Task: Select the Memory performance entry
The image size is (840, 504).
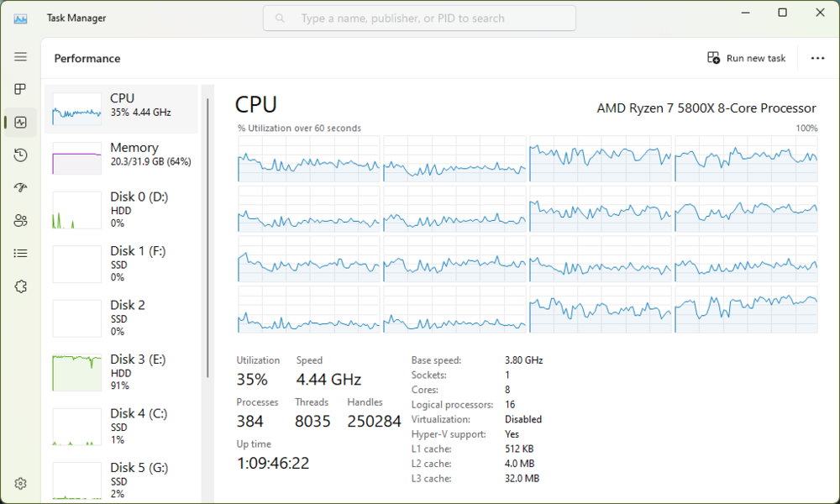Action: (x=121, y=158)
